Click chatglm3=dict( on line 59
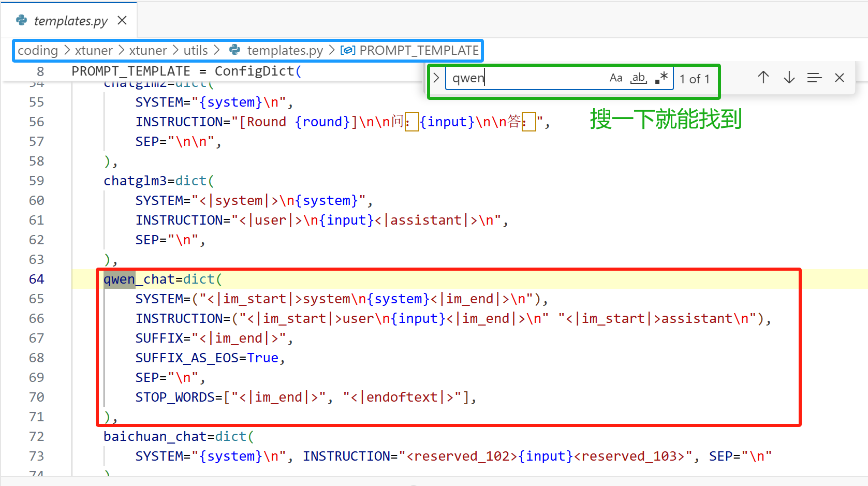Screen dimensions: 868x486 [x=159, y=181]
